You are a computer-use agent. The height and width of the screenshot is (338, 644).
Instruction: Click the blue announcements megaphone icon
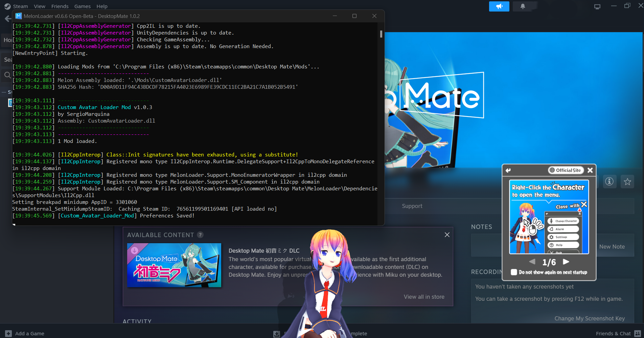click(499, 6)
